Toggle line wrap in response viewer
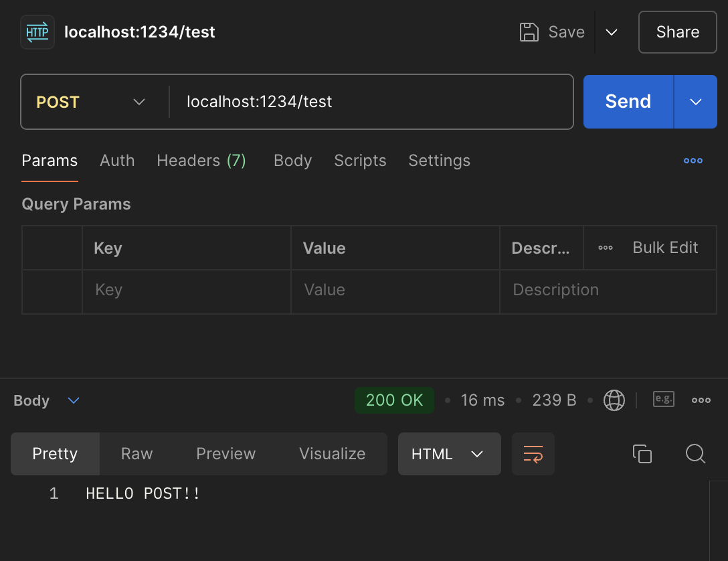Screen dimensions: 728x561 pos(533,454)
